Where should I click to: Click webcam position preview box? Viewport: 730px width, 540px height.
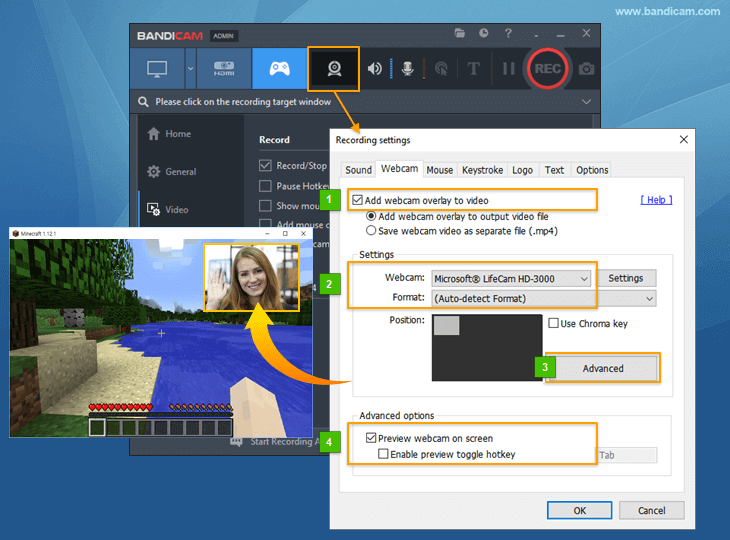(x=487, y=348)
